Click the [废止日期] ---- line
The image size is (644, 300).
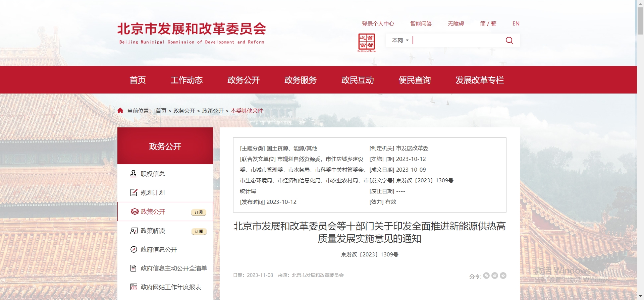click(x=387, y=191)
